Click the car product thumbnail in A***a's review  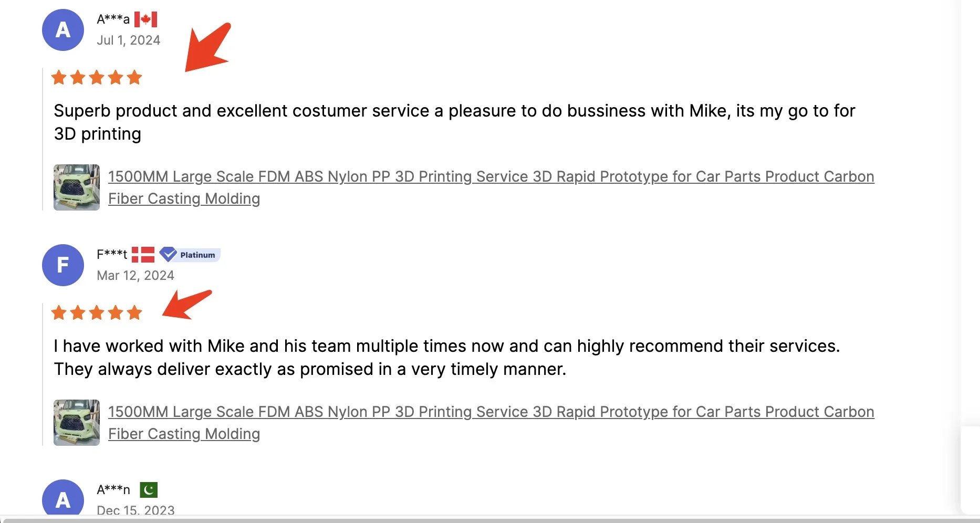[77, 187]
